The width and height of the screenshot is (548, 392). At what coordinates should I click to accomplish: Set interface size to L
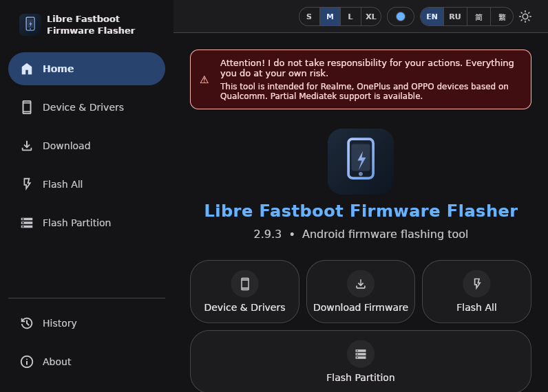click(350, 17)
